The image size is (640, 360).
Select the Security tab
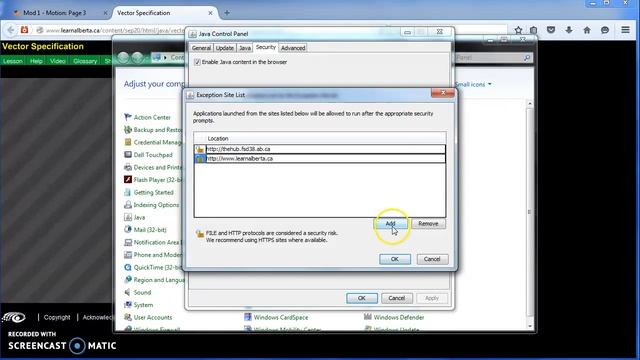coord(266,47)
